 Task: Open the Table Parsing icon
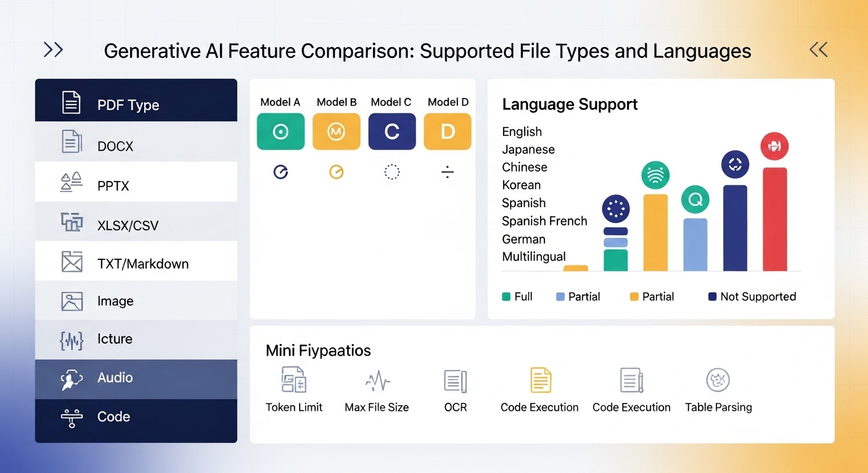click(x=718, y=380)
